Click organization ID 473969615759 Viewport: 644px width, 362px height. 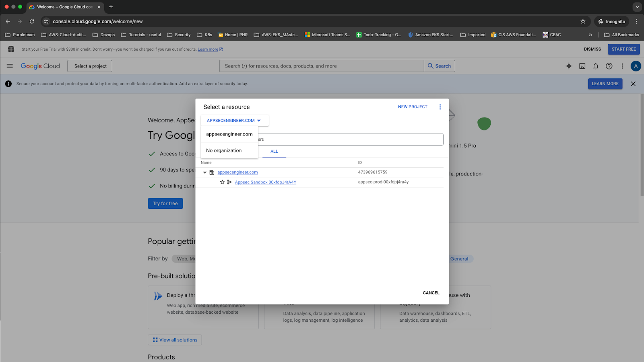coord(373,172)
